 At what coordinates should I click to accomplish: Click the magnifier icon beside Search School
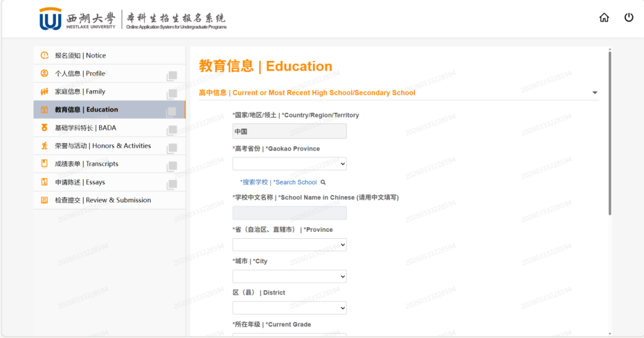pos(323,182)
